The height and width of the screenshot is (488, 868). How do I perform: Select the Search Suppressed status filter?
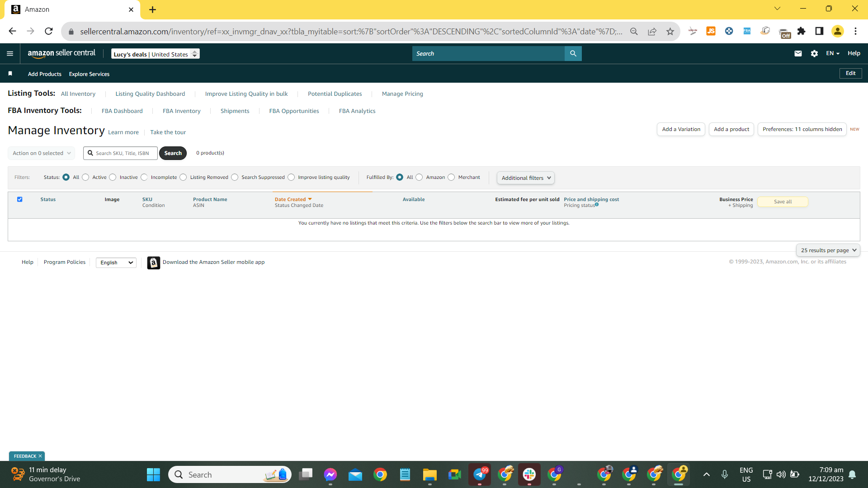pos(235,177)
